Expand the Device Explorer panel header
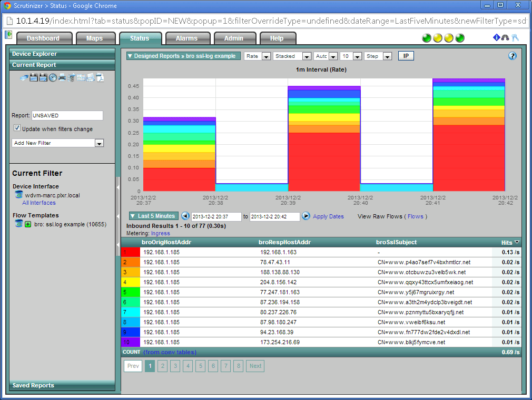 [63, 54]
